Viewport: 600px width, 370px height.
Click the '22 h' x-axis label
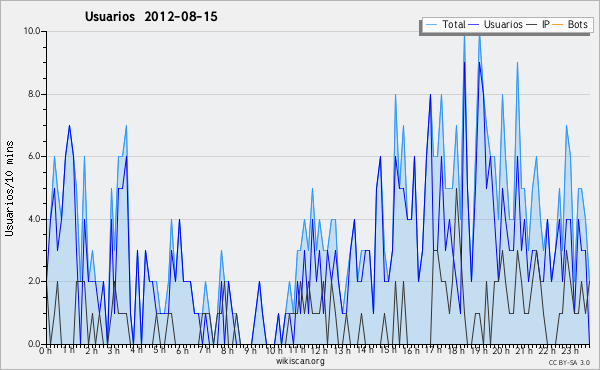pyautogui.click(x=546, y=350)
